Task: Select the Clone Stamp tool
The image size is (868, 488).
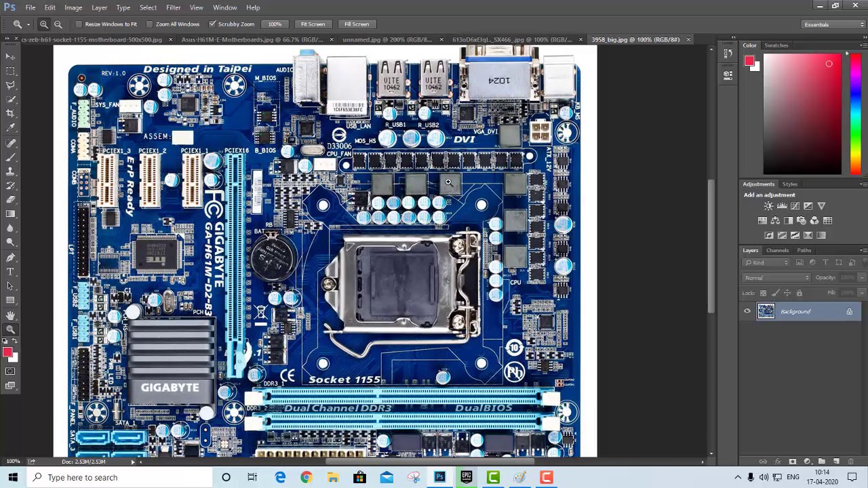Action: (x=10, y=171)
